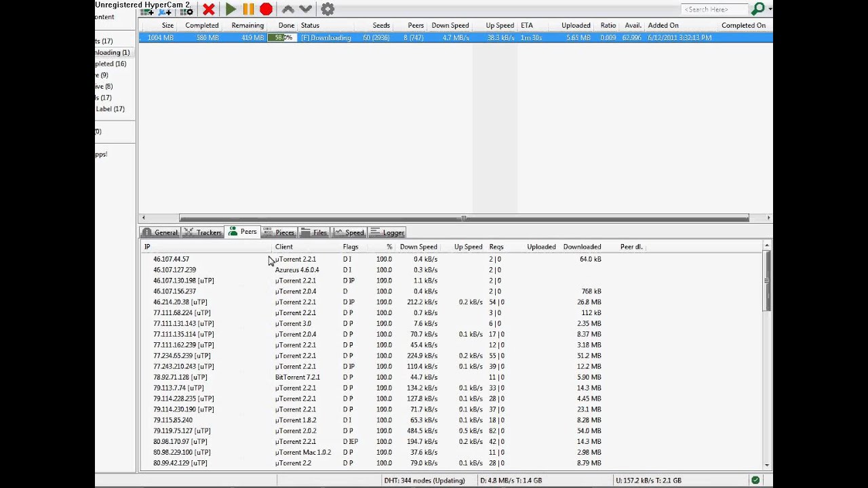
Task: Click the green network status checkmark icon
Action: click(x=755, y=480)
